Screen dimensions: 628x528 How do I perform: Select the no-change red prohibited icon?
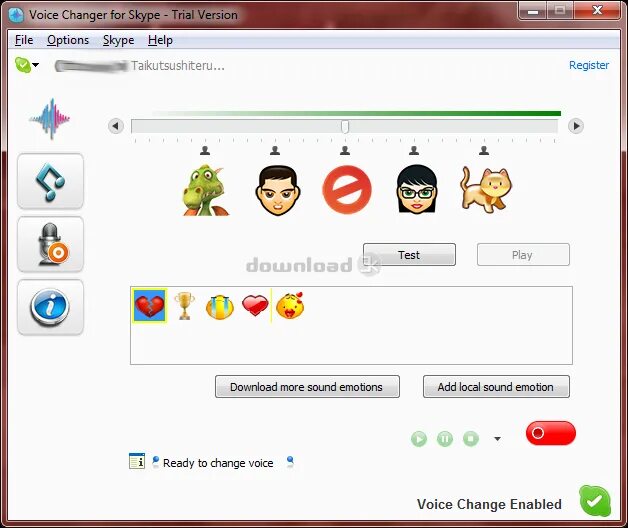[x=347, y=189]
